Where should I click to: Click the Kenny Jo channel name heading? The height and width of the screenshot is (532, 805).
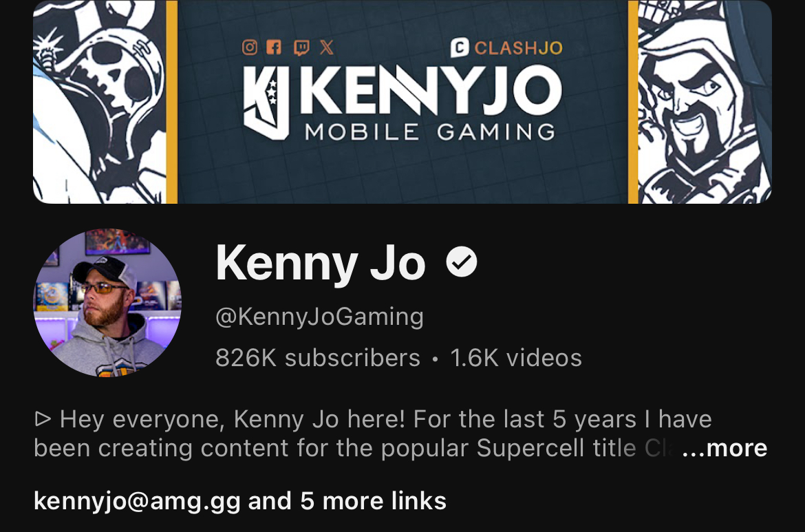pyautogui.click(x=321, y=262)
